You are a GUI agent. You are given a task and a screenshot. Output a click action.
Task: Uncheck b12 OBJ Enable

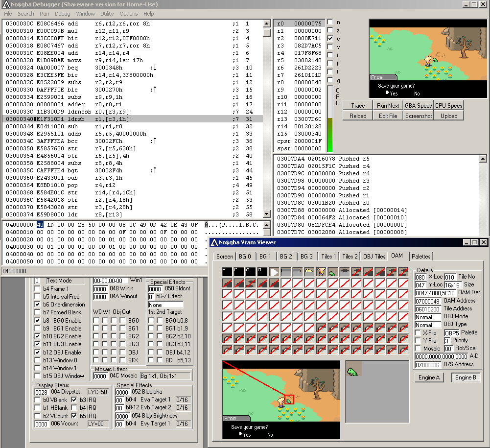tap(38, 352)
